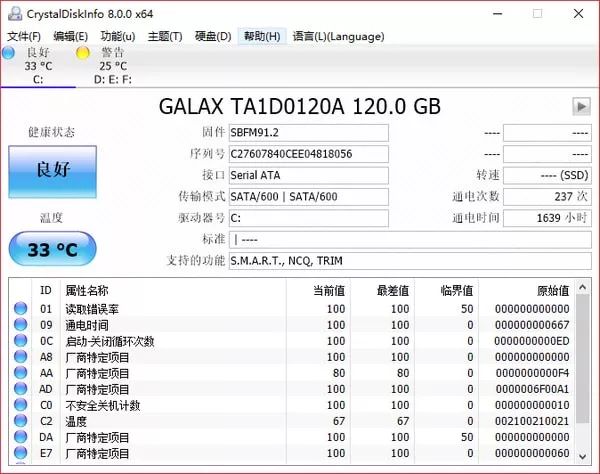Screen dimensions: 600x474
Task: Minimize the CrystalDiskInfo window
Action: coord(497,14)
